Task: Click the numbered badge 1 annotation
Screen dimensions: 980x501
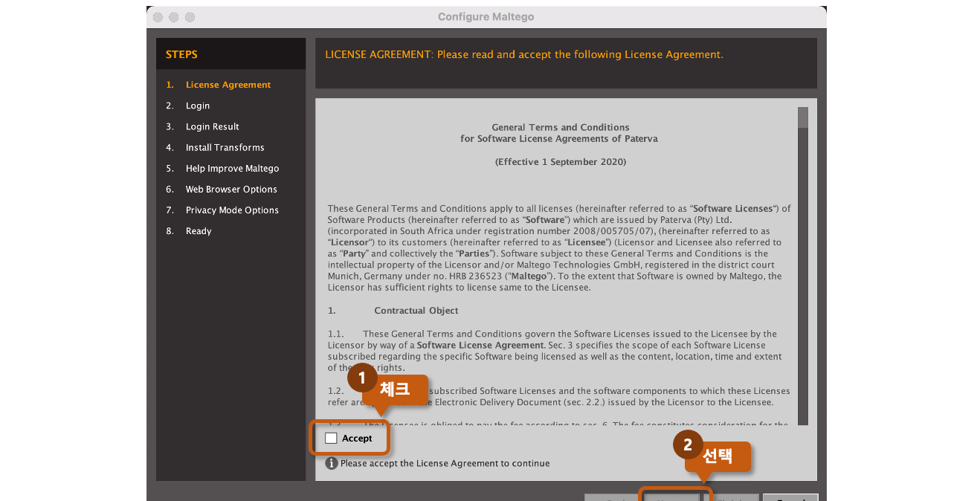Action: point(362,378)
